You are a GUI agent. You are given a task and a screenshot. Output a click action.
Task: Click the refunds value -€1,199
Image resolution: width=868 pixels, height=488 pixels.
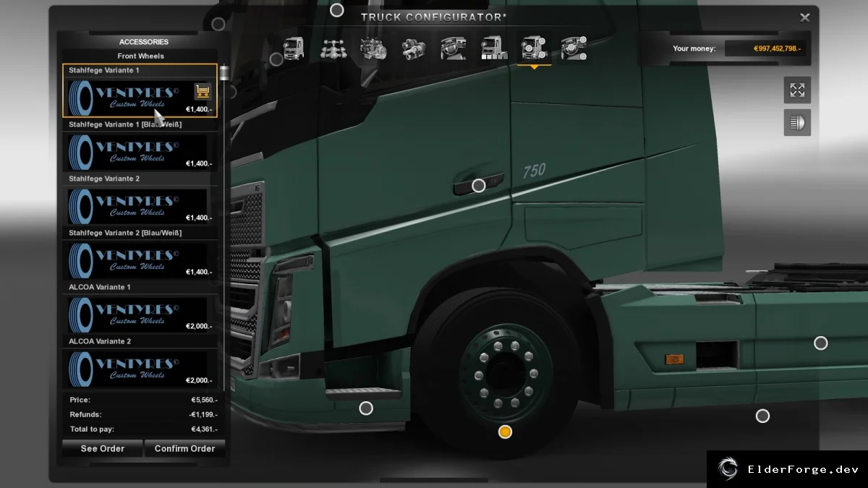pos(203,415)
